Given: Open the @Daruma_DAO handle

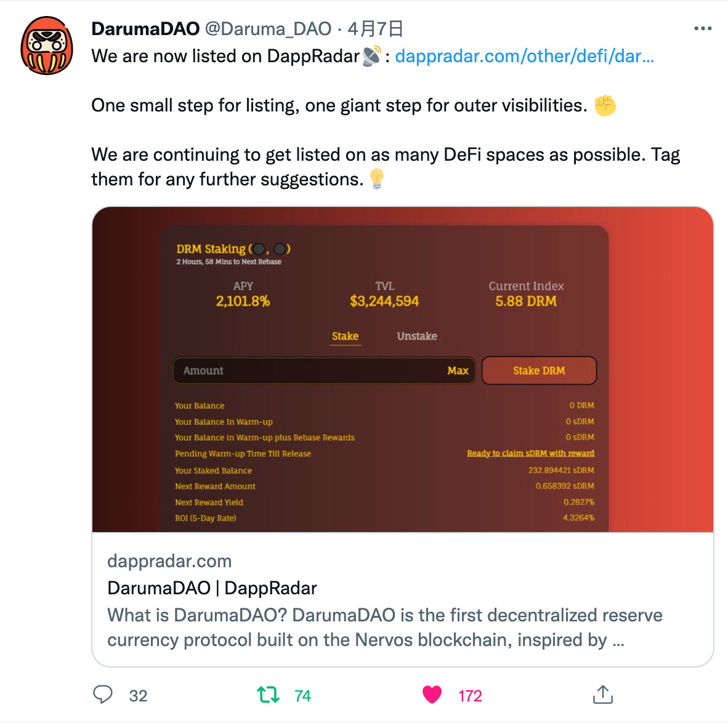Looking at the screenshot, I should pos(268,29).
